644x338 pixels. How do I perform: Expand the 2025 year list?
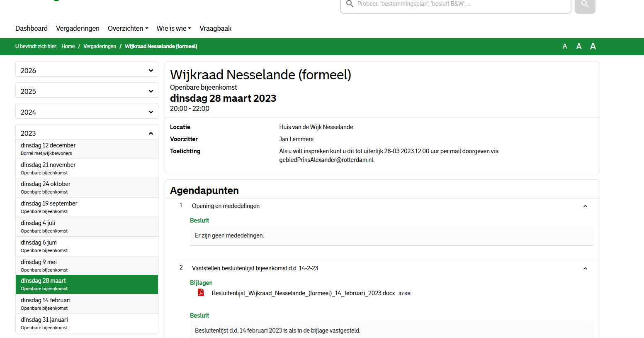point(87,91)
